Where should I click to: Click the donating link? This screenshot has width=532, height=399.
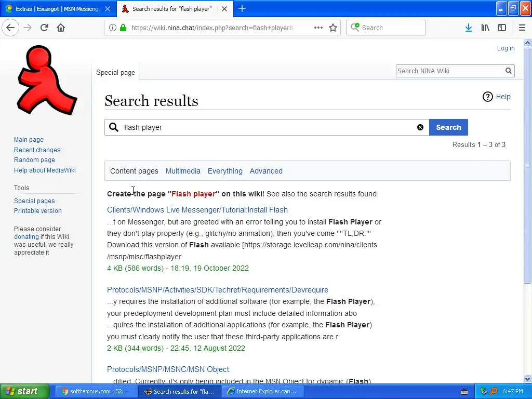(x=26, y=237)
